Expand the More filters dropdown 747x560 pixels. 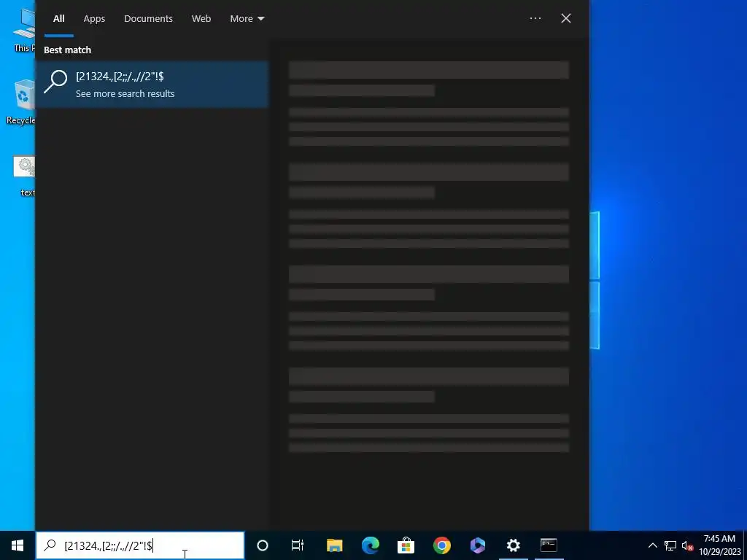click(x=247, y=18)
